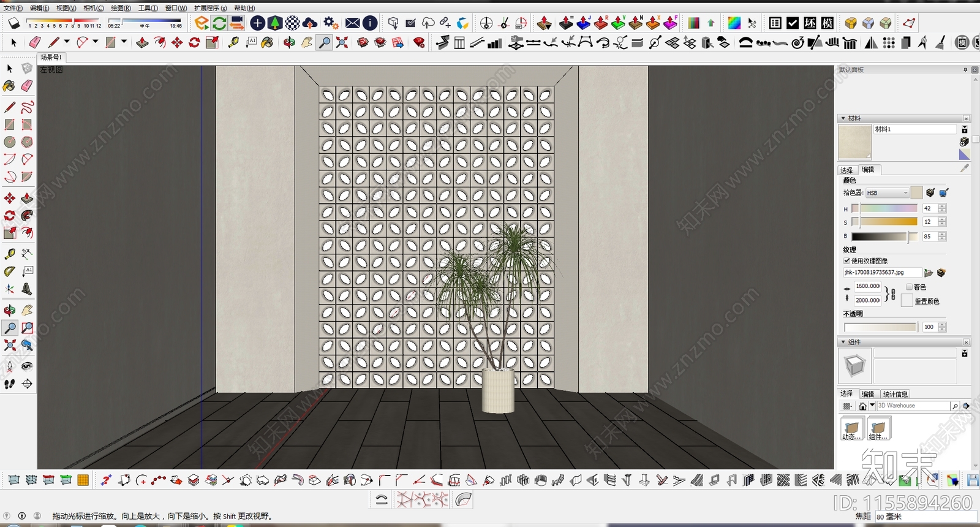Switch to materials 选择 tab

(x=846, y=170)
